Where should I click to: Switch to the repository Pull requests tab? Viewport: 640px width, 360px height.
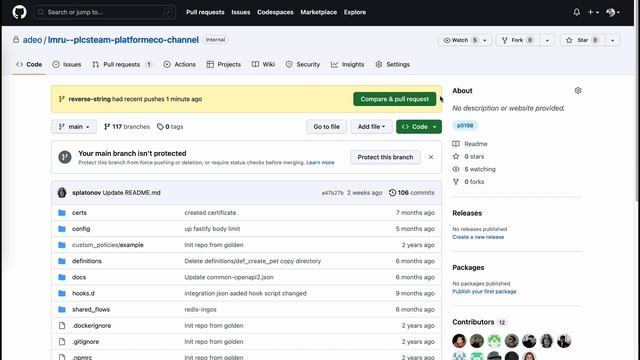coord(122,64)
